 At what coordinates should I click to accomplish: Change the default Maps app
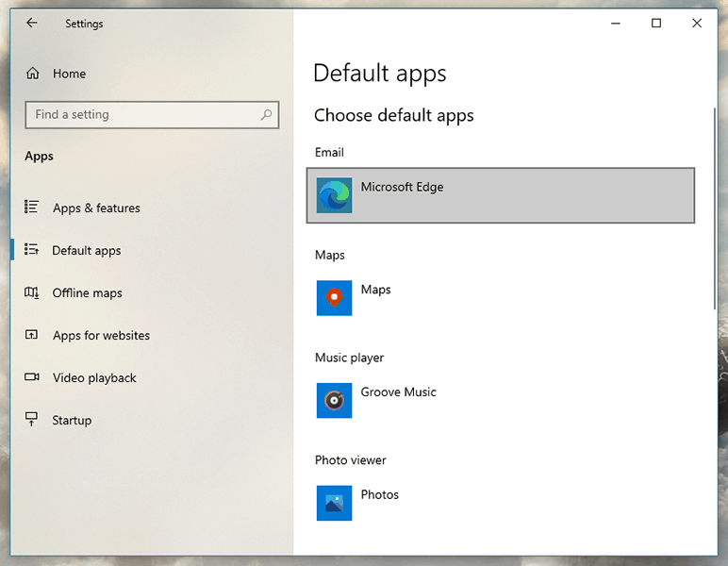click(501, 298)
